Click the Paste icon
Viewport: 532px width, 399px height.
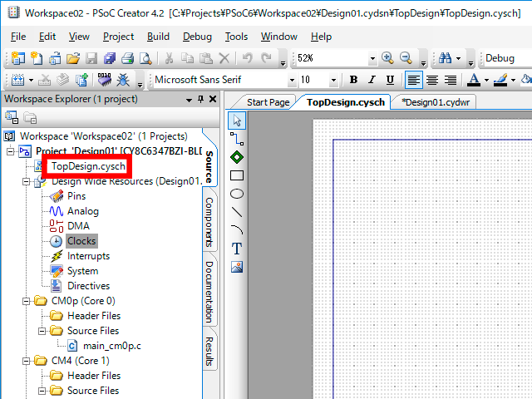click(205, 58)
